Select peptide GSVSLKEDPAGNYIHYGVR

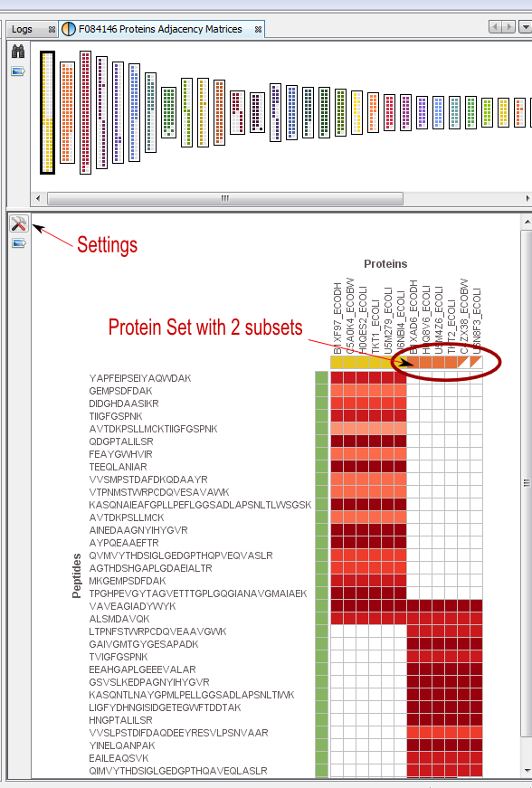(x=149, y=682)
